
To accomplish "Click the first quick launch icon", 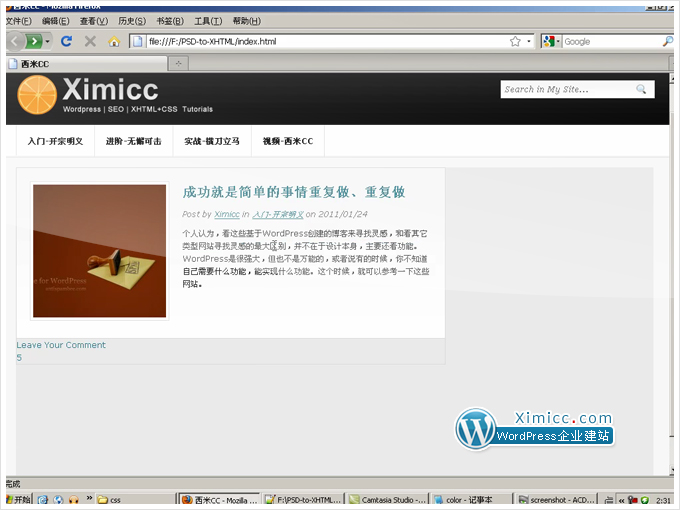I will click(x=42, y=500).
